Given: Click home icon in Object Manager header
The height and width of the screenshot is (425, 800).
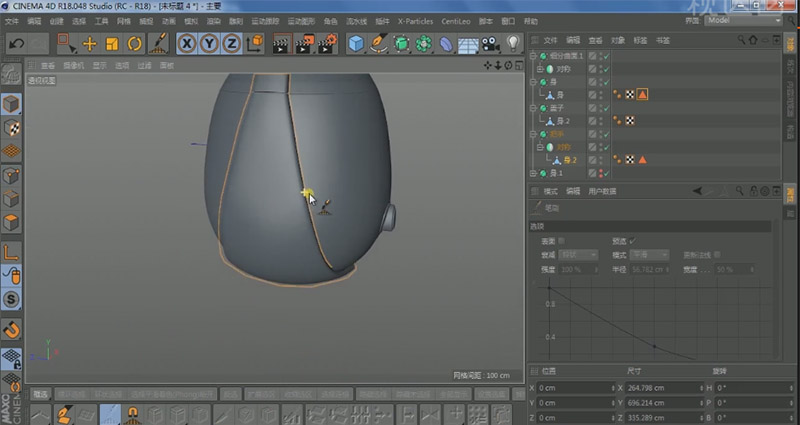Looking at the screenshot, I should click(753, 40).
